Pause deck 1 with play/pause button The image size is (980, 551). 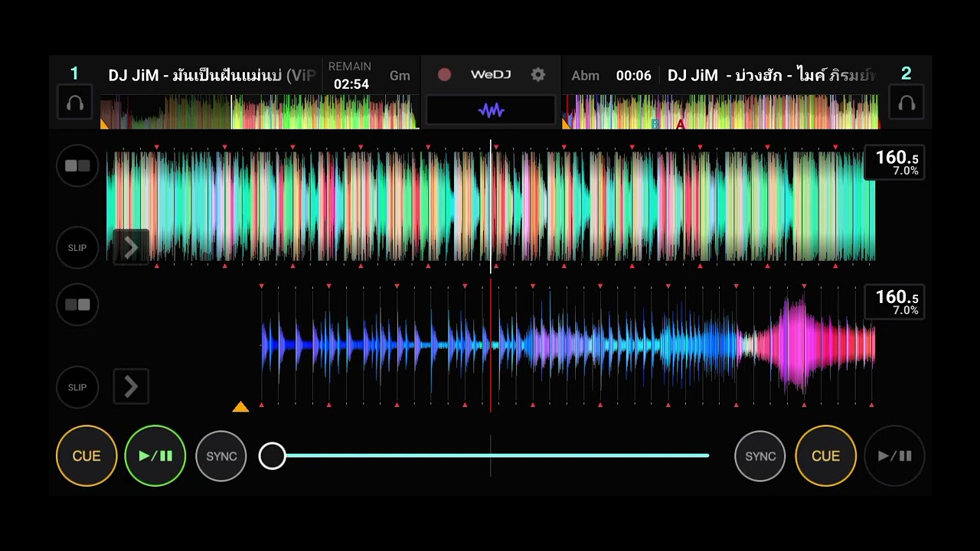point(155,456)
